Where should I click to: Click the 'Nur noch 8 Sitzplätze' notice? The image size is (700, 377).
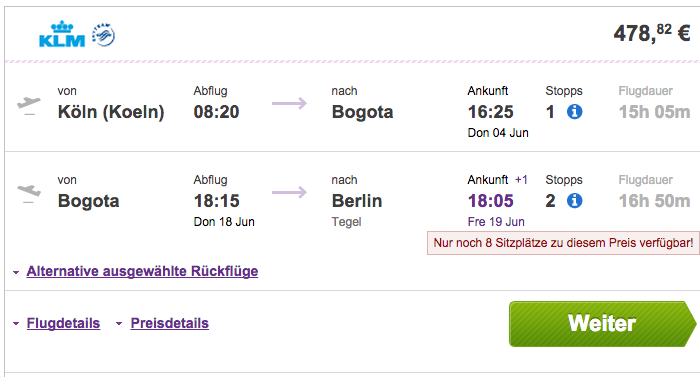(x=563, y=243)
